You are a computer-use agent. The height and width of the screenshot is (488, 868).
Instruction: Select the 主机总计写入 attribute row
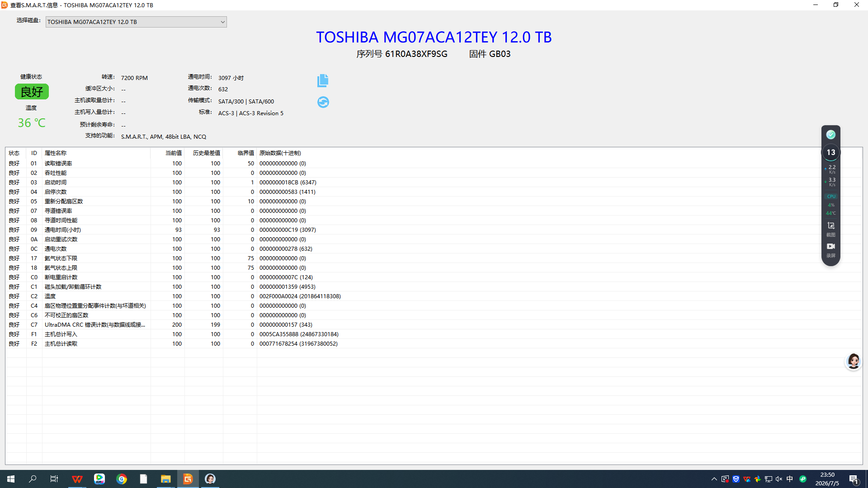point(434,334)
